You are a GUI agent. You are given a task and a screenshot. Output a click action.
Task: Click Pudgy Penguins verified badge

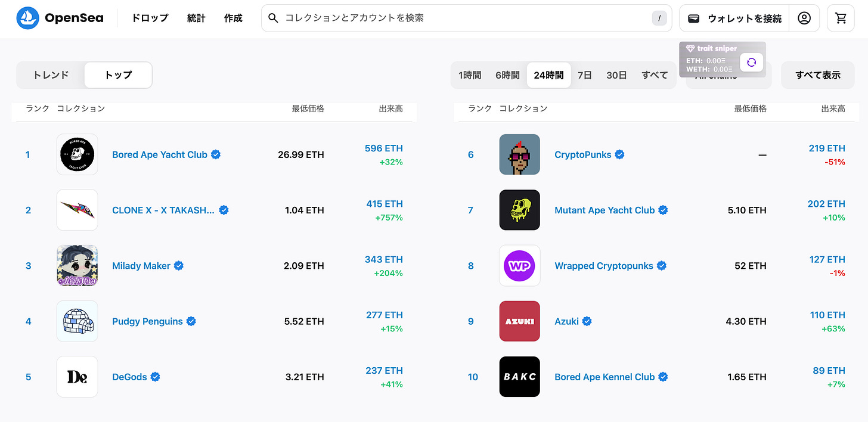click(x=191, y=321)
